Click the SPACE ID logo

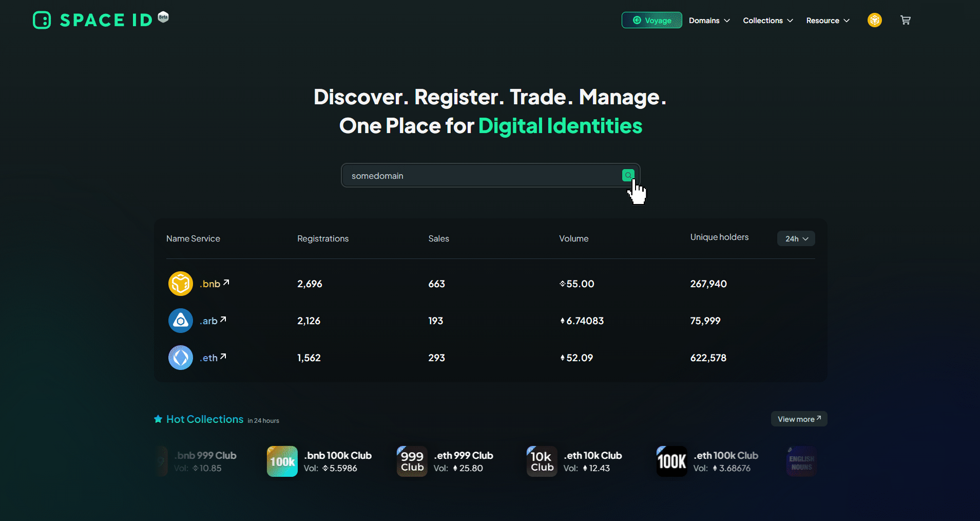coord(93,20)
